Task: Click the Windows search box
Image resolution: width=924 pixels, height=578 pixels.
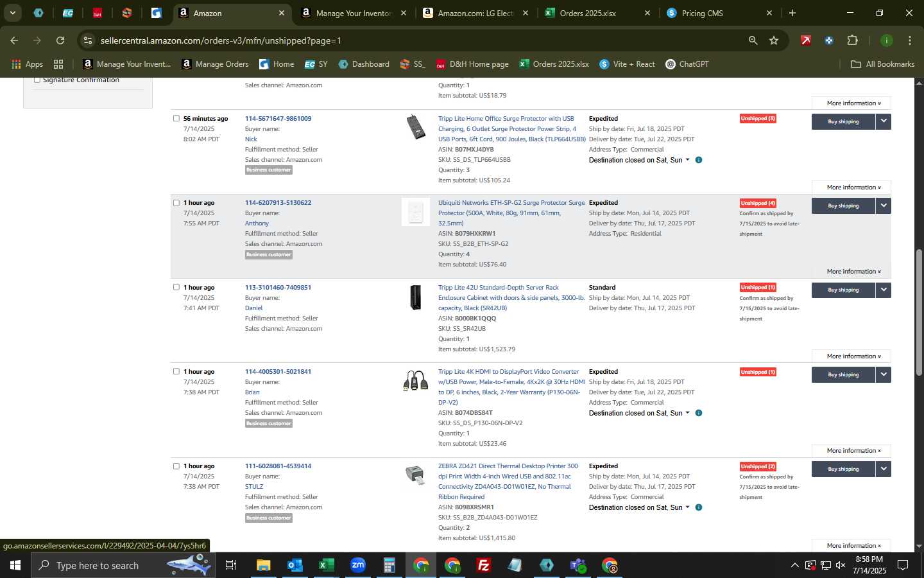Action: click(x=122, y=565)
